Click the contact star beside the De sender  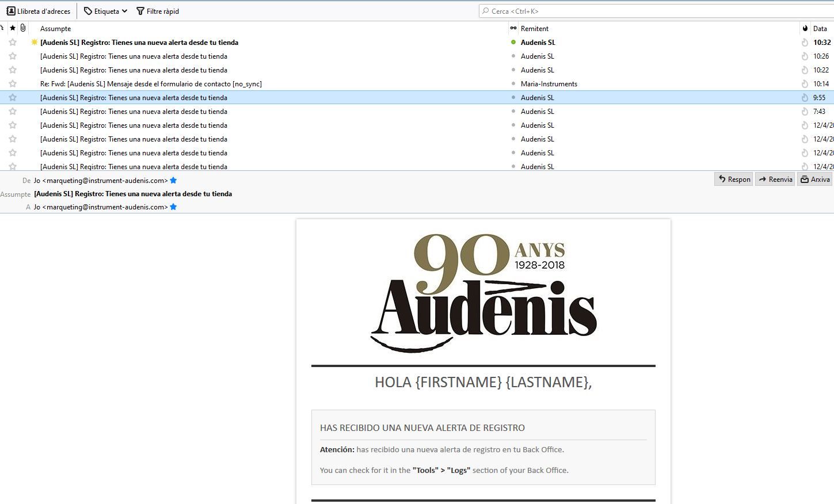(x=173, y=180)
